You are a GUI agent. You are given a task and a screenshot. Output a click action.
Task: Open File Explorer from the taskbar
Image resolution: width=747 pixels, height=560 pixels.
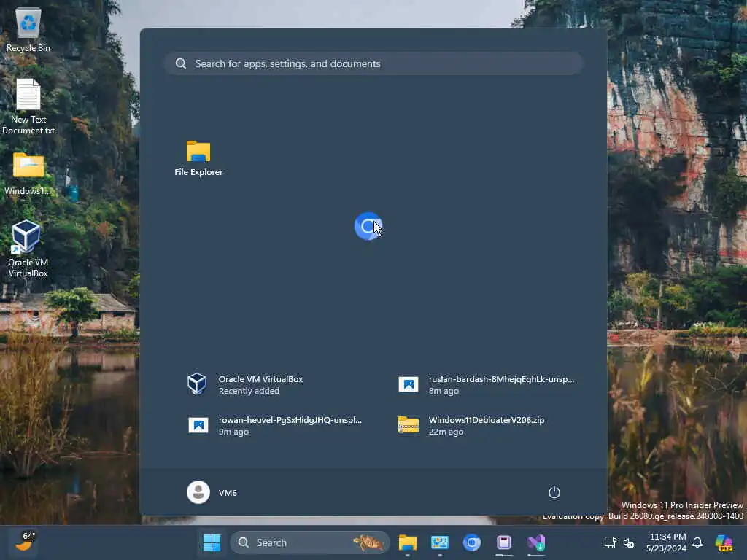[x=407, y=542]
